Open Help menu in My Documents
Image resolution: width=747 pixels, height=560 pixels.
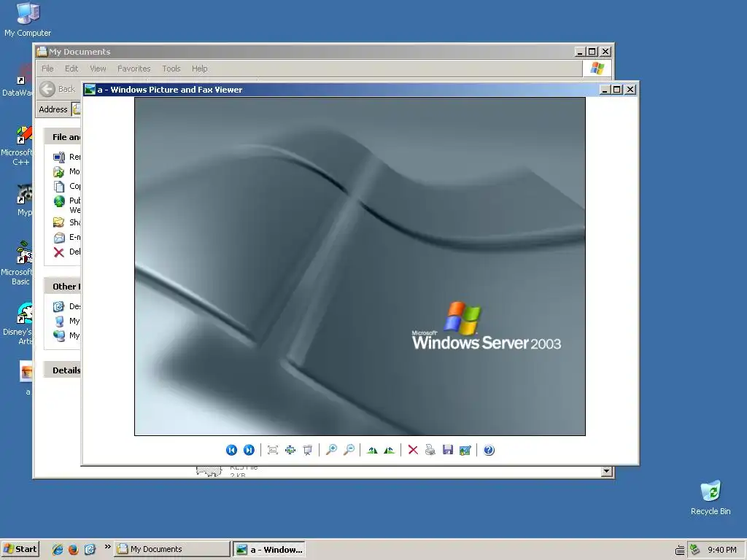[x=200, y=69]
